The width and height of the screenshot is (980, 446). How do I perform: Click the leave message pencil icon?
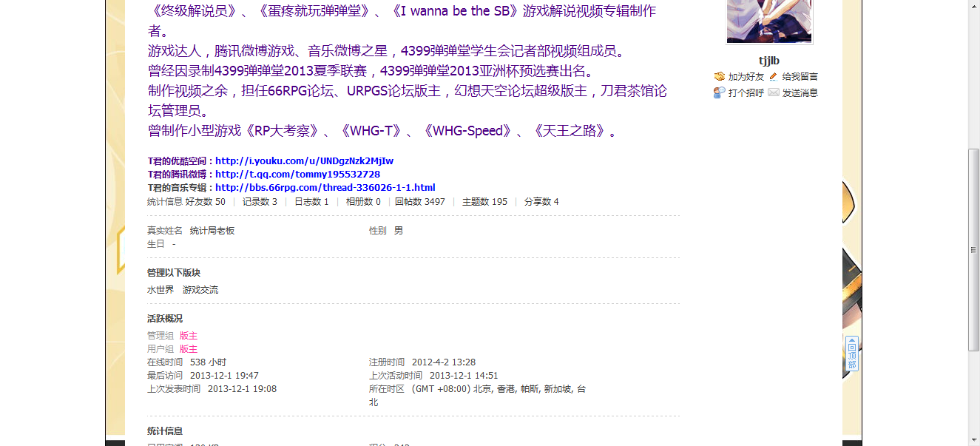774,76
